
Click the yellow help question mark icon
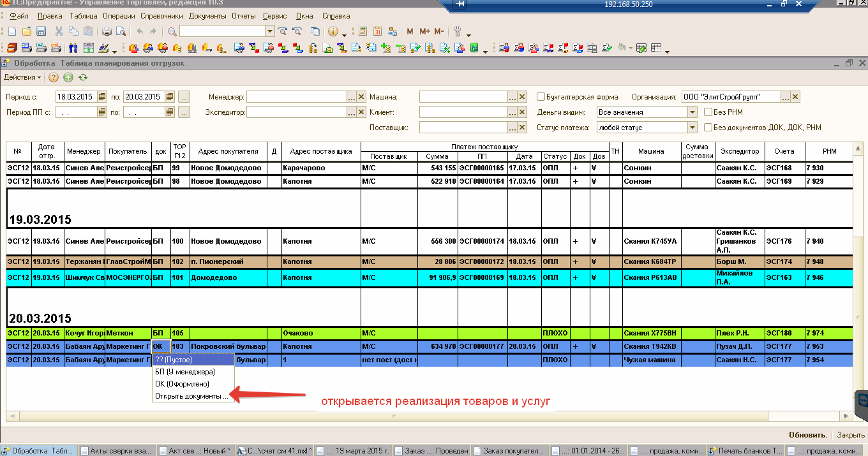click(54, 77)
